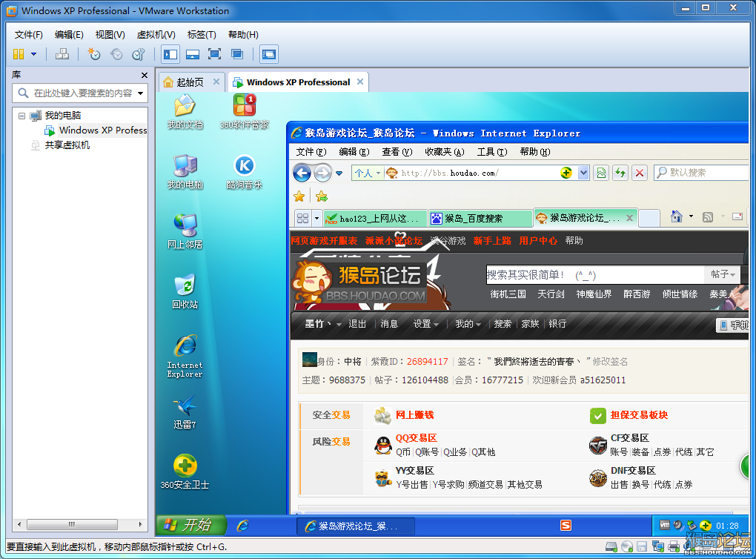Click the IE home page icon
Image resolution: width=756 pixels, height=559 pixels.
(677, 216)
